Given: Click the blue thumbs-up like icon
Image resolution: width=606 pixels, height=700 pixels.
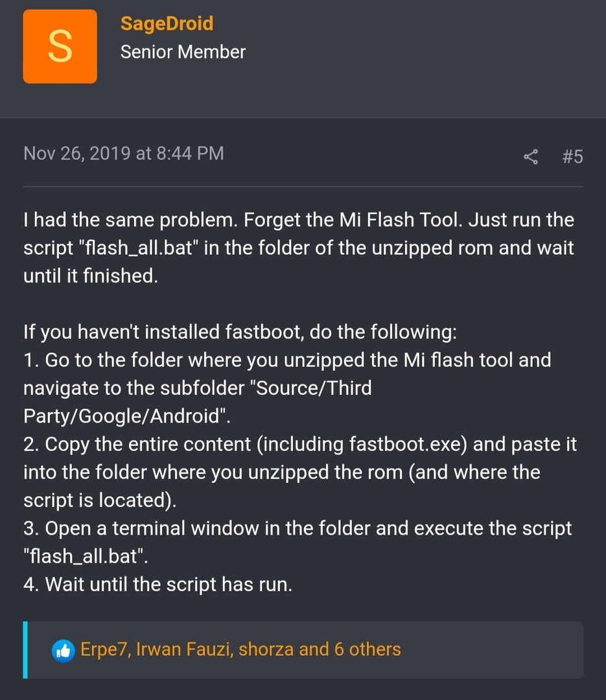Looking at the screenshot, I should (x=64, y=651).
